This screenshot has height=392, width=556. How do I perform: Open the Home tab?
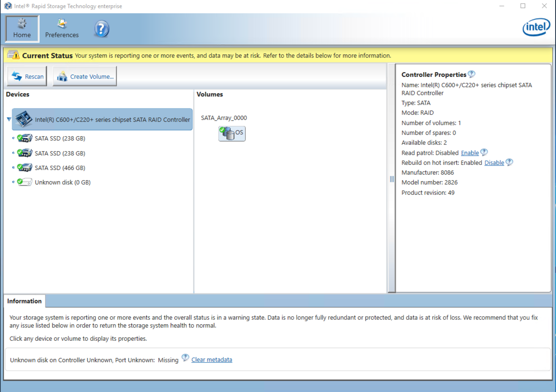click(x=22, y=28)
